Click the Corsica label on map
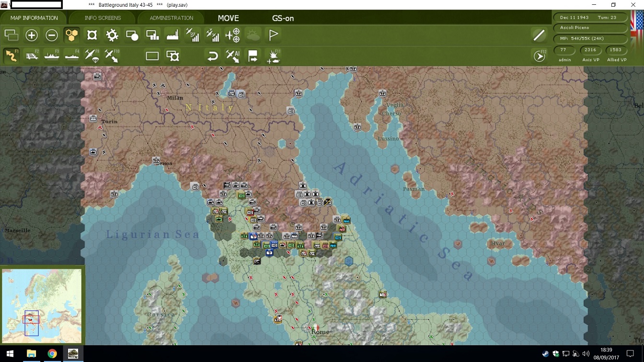This screenshot has width=644, height=362. (x=161, y=315)
